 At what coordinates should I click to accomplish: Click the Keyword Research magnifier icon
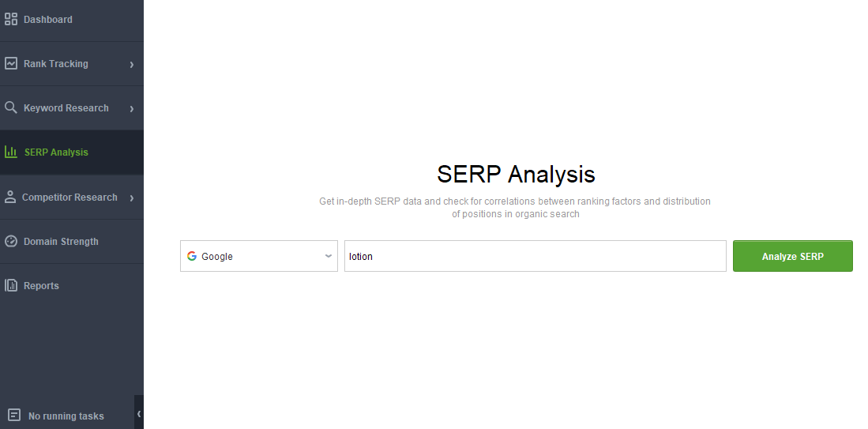click(x=11, y=107)
